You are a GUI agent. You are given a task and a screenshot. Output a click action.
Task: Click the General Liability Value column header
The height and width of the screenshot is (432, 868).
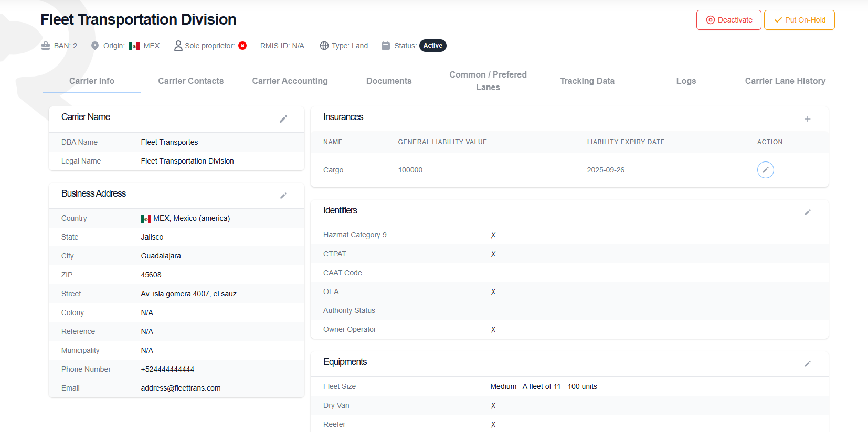point(442,142)
